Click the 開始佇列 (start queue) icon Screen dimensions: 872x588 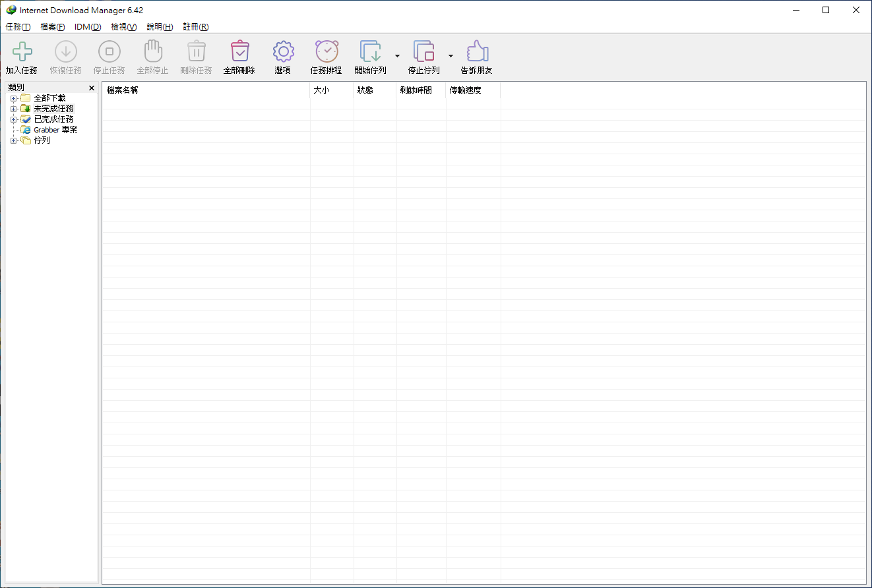tap(370, 52)
